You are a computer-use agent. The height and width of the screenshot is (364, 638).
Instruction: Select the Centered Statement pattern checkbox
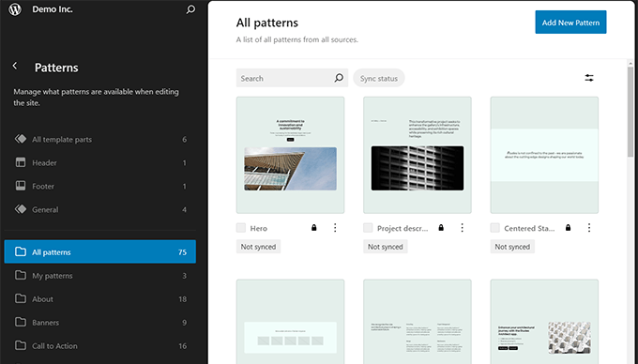[x=494, y=228]
